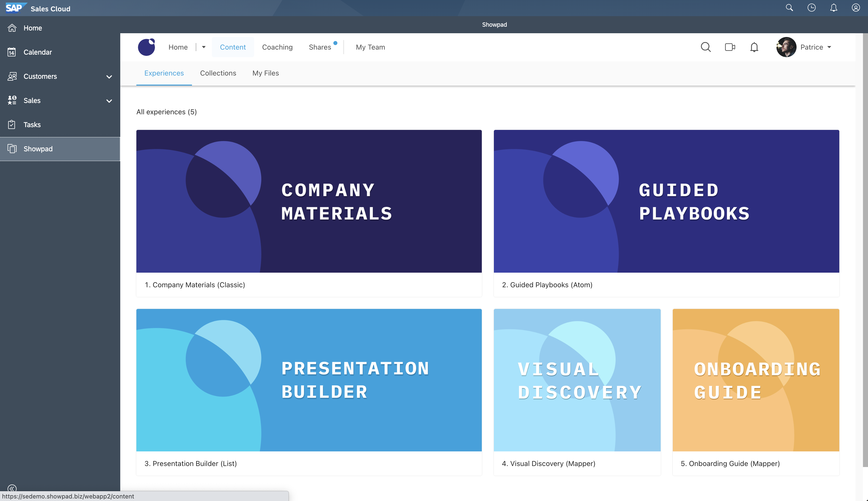Open Calendar in the left sidebar
Image resolution: width=868 pixels, height=501 pixels.
[x=37, y=52]
